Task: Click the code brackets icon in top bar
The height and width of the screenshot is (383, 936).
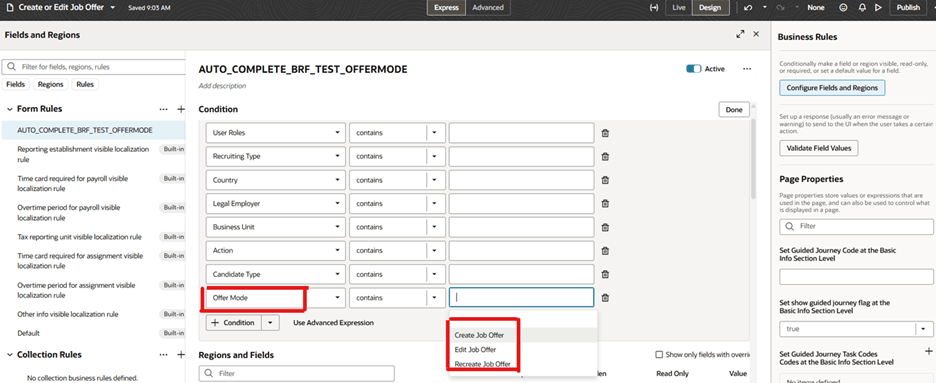Action: (x=654, y=8)
